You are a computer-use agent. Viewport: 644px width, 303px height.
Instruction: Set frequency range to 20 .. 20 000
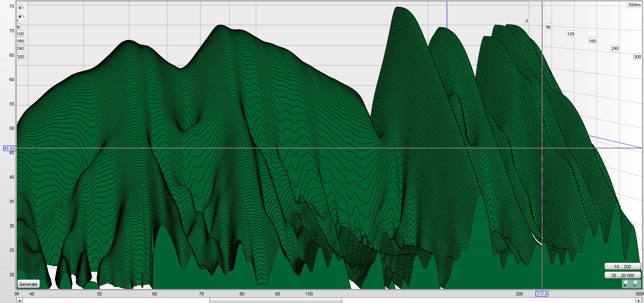622,275
